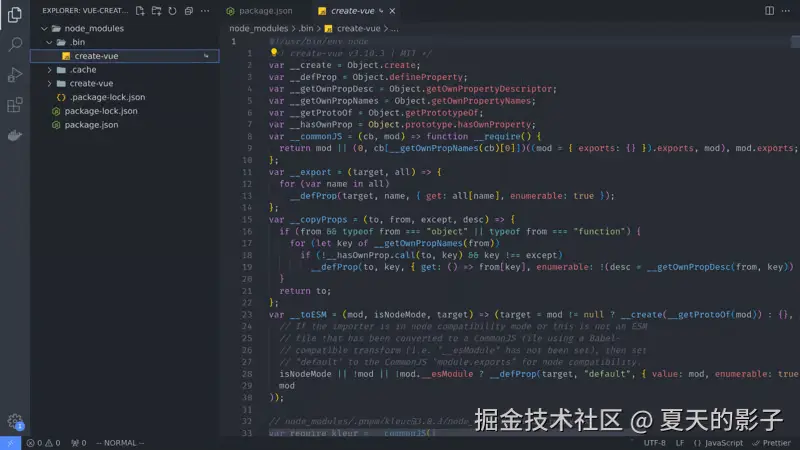Click the __copyProps declaration on line 15

(318, 219)
